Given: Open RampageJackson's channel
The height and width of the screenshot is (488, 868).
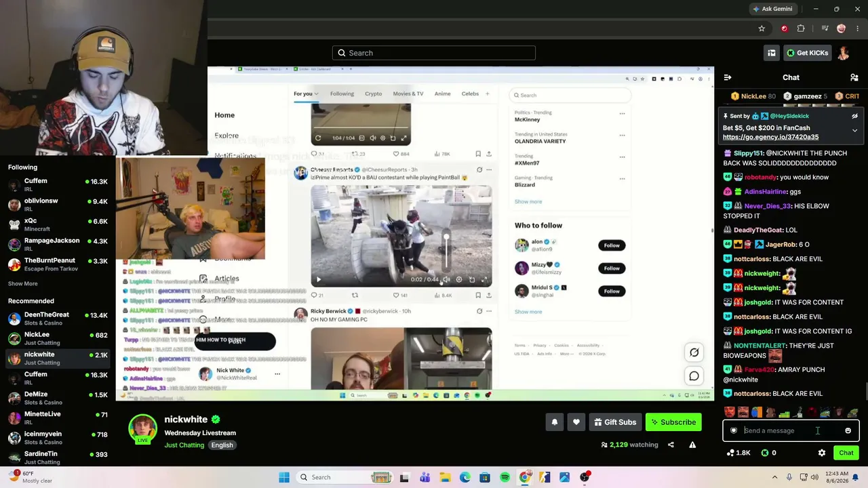Looking at the screenshot, I should pos(58,244).
